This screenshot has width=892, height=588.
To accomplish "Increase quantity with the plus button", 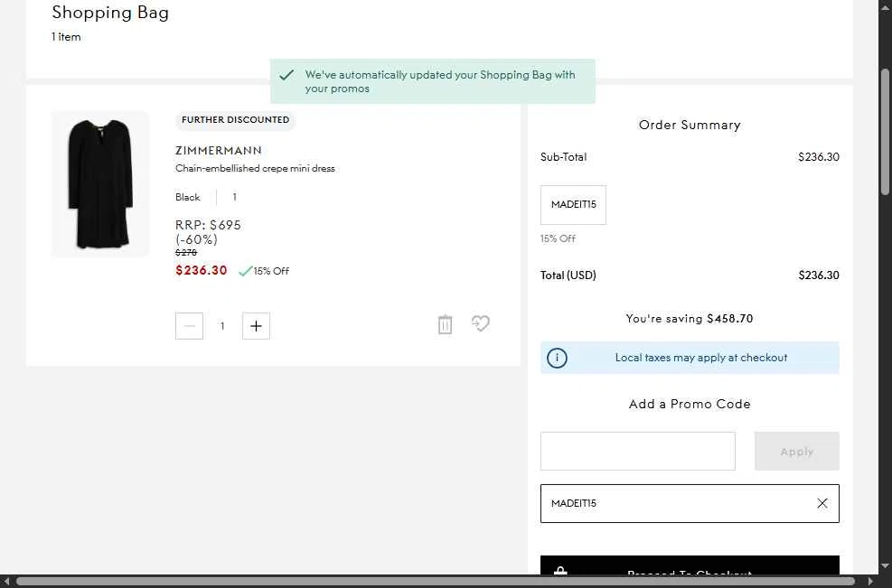I will (256, 326).
